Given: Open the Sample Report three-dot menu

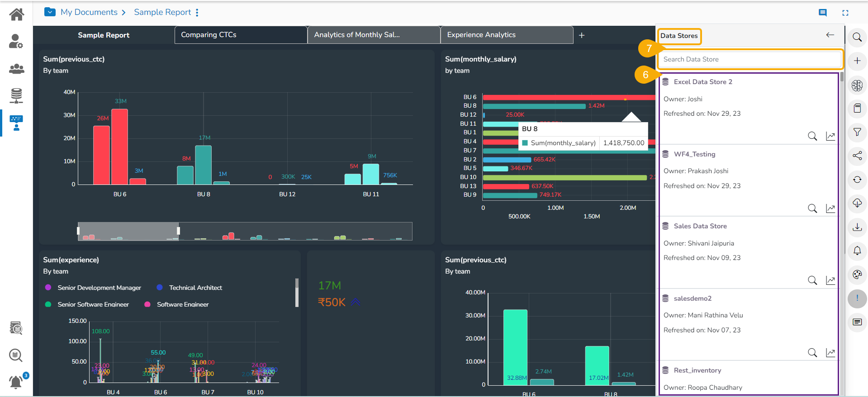Looking at the screenshot, I should [x=197, y=13].
